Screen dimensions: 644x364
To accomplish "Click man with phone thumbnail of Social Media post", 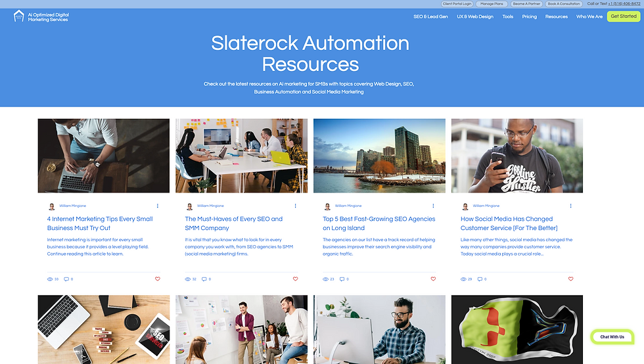I will click(517, 156).
